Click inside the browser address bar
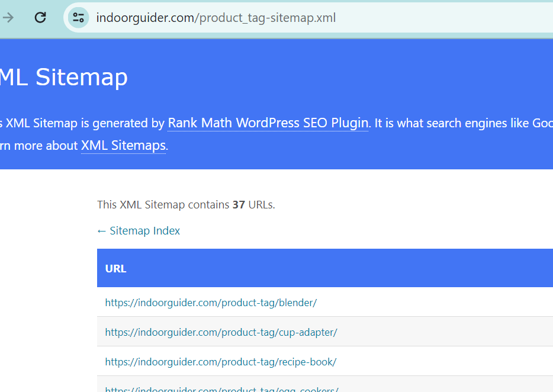Viewport: 553px width, 392px height. pos(237,17)
